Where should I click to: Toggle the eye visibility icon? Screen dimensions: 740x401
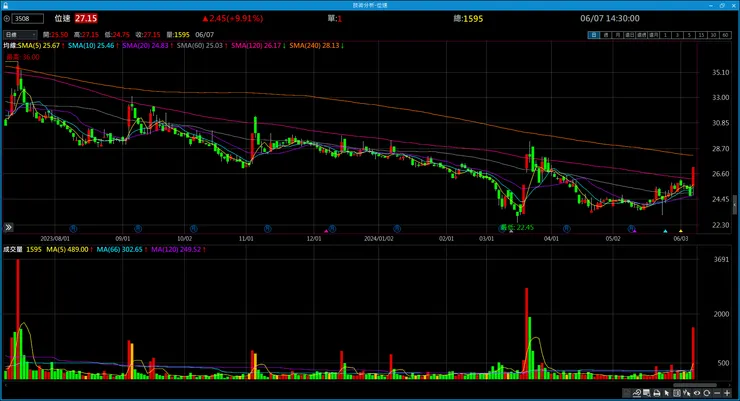(697, 393)
